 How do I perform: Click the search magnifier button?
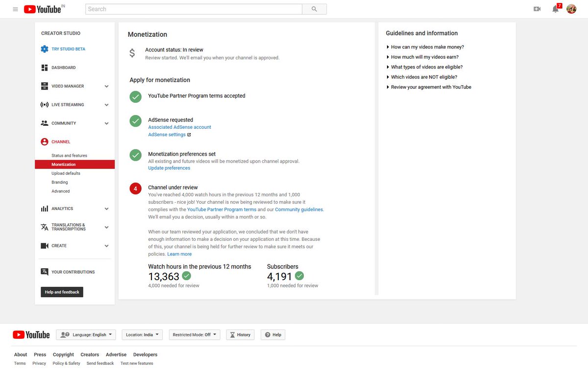click(315, 9)
